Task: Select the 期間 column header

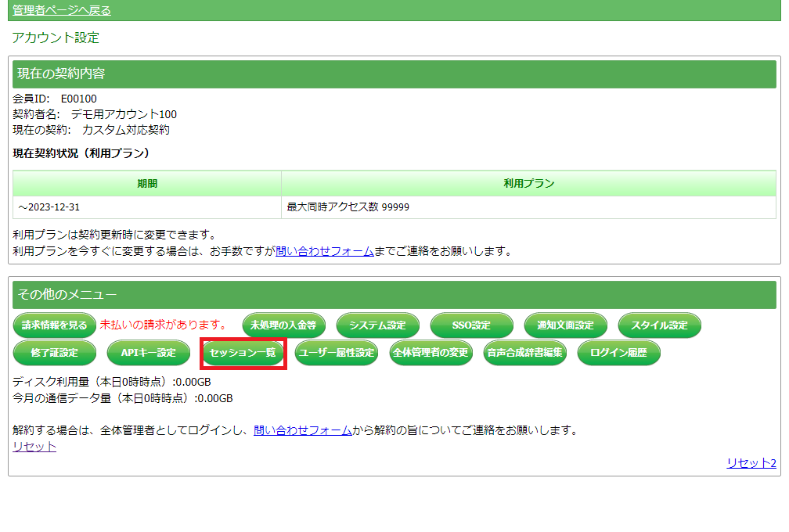Action: 147,184
